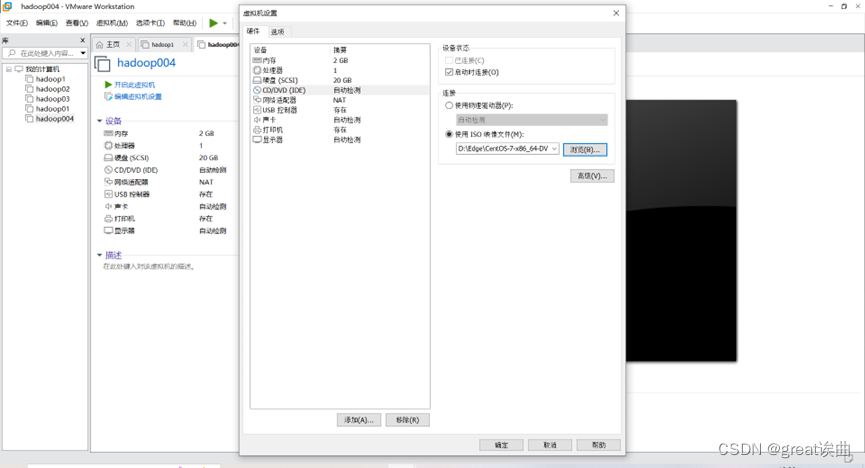Close the hadoop1 tab
865x468 pixels.
pos(185,44)
